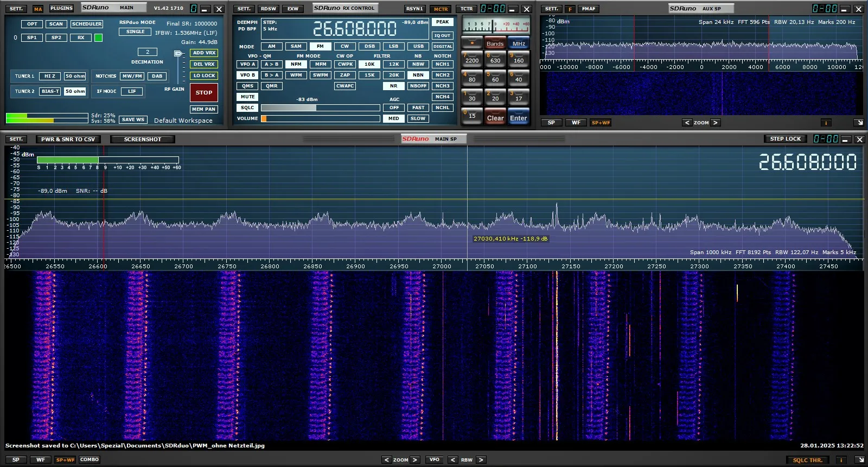Screen dimensions: 868x467
Task: Open the RSPduo mode SINGLE selector
Action: (x=135, y=32)
